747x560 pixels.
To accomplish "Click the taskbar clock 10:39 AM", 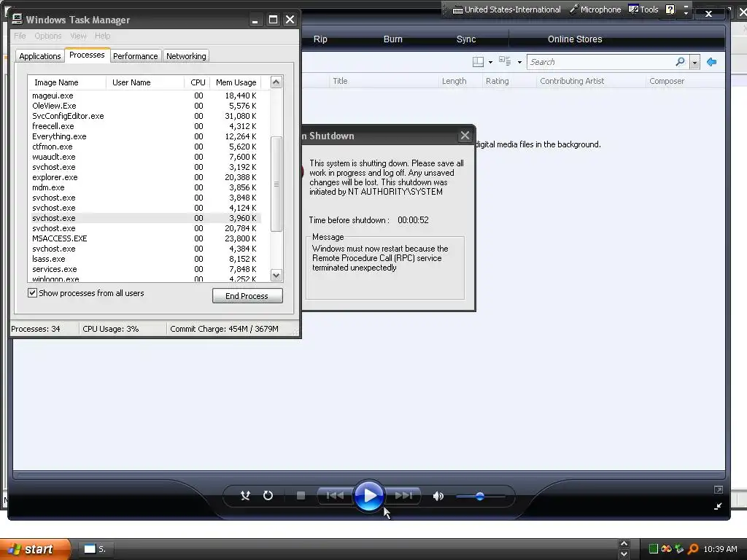I will click(720, 549).
